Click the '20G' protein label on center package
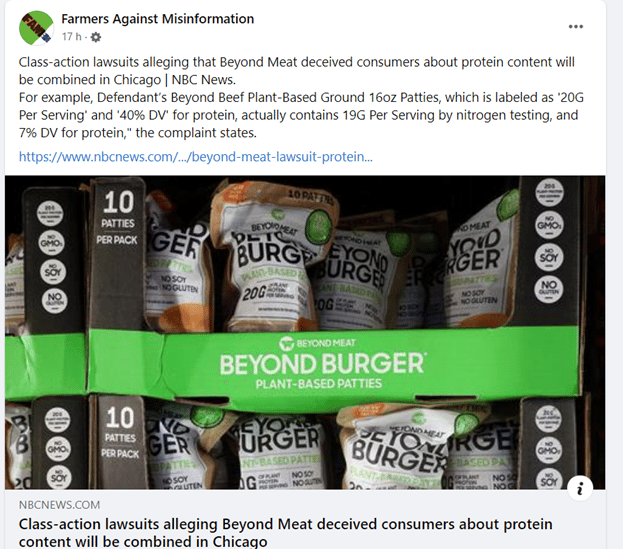 (254, 293)
